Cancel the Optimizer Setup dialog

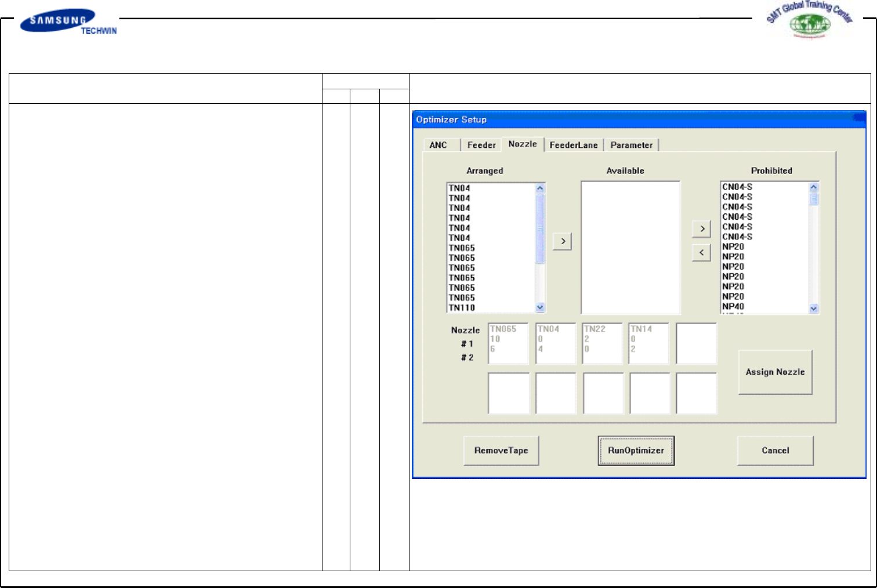(x=775, y=451)
